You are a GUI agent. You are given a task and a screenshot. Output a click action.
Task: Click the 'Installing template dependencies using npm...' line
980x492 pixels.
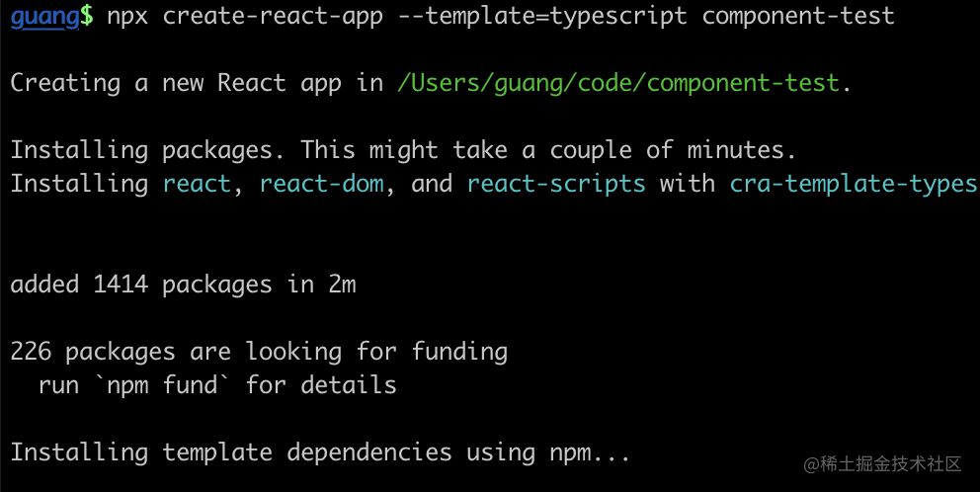[x=320, y=452]
